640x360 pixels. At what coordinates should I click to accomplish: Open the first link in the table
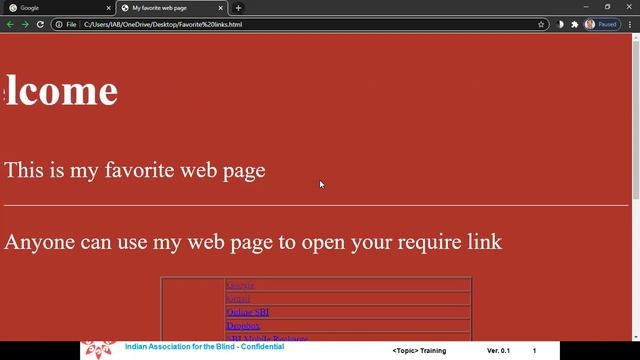[x=240, y=285]
